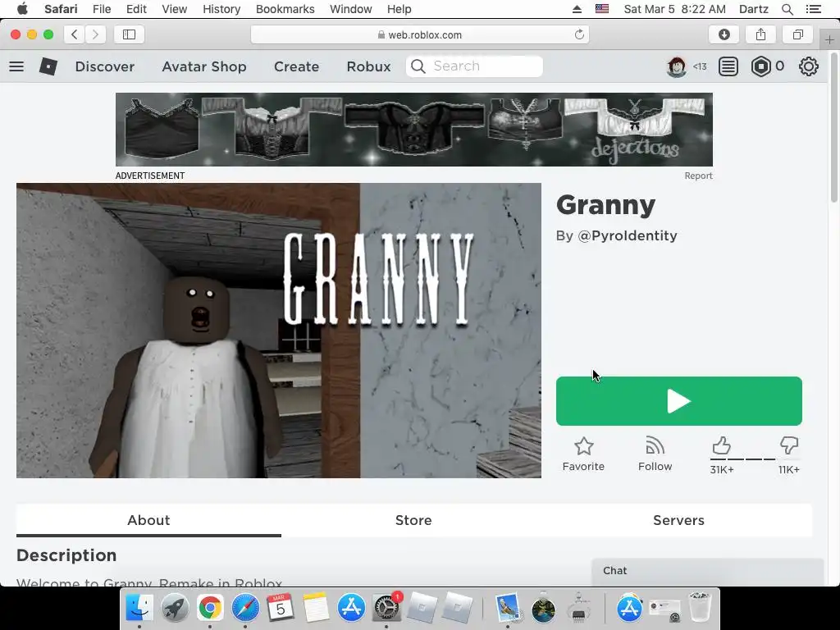Open Notification Center in the menu bar
The height and width of the screenshot is (630, 840).
tap(813, 9)
